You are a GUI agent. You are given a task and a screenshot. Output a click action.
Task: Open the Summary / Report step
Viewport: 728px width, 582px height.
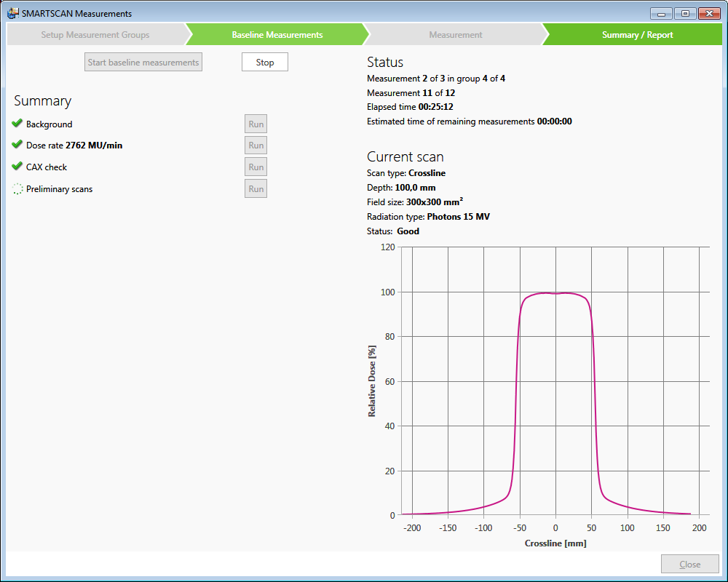click(637, 35)
